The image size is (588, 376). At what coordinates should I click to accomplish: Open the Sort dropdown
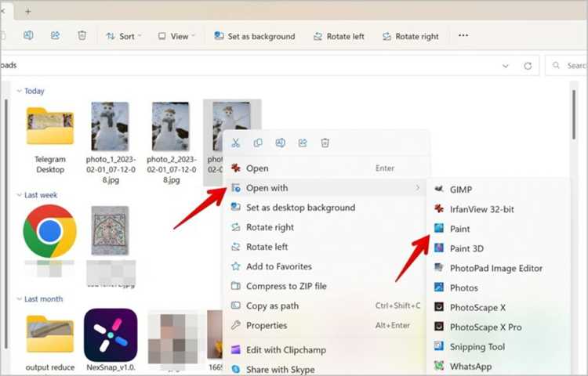(x=124, y=36)
